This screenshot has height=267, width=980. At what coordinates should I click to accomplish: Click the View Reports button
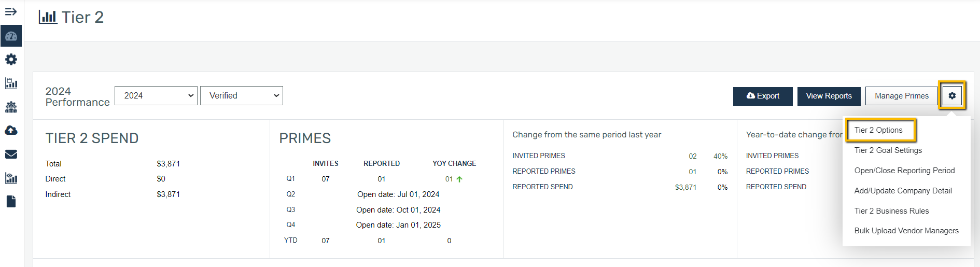click(x=829, y=96)
